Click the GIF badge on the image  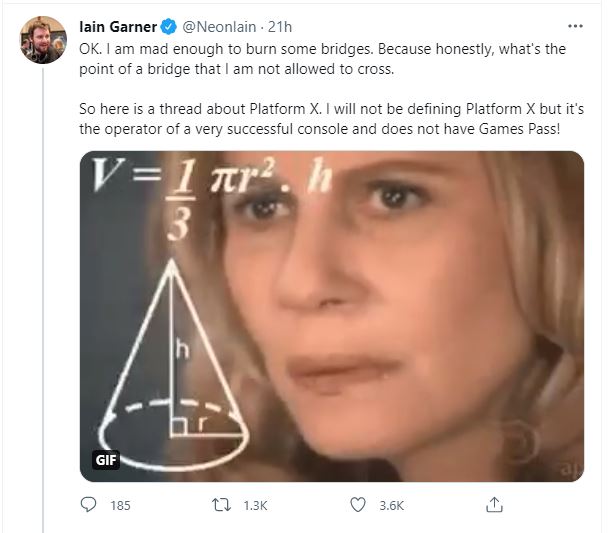click(x=106, y=461)
